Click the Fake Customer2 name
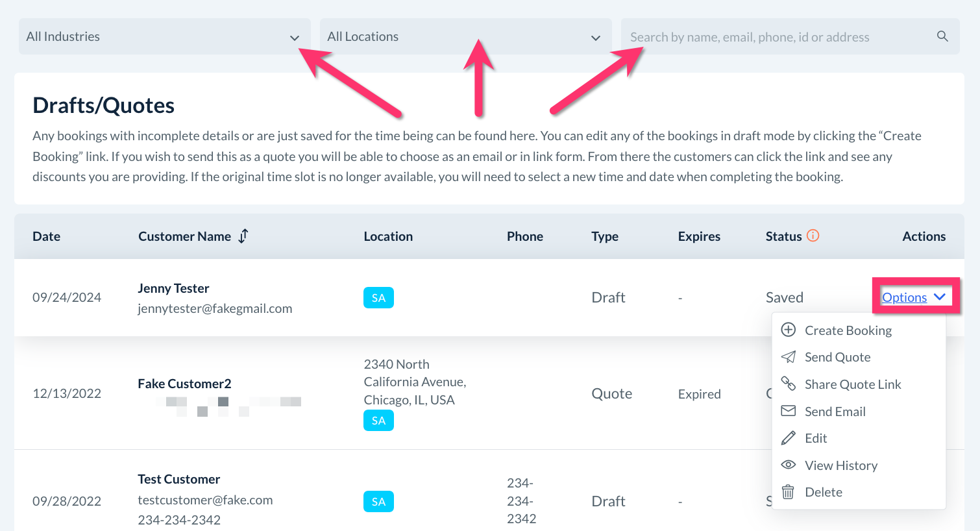The height and width of the screenshot is (531, 980). click(184, 384)
